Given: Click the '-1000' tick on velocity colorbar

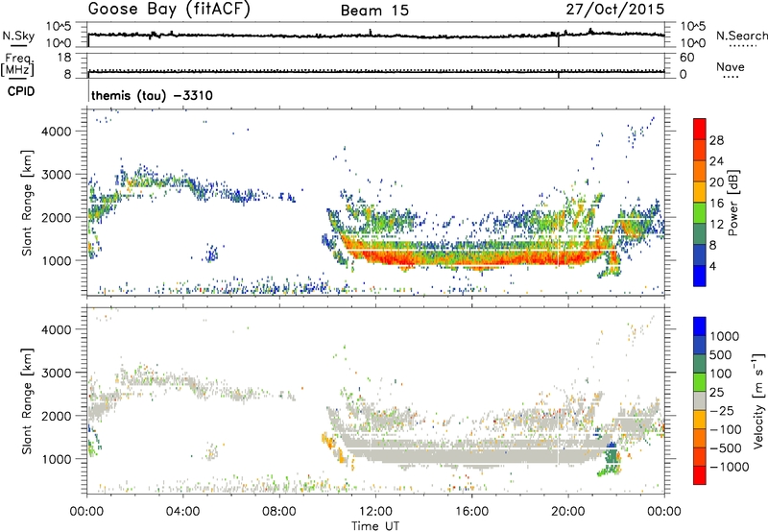Looking at the screenshot, I should (x=729, y=467).
